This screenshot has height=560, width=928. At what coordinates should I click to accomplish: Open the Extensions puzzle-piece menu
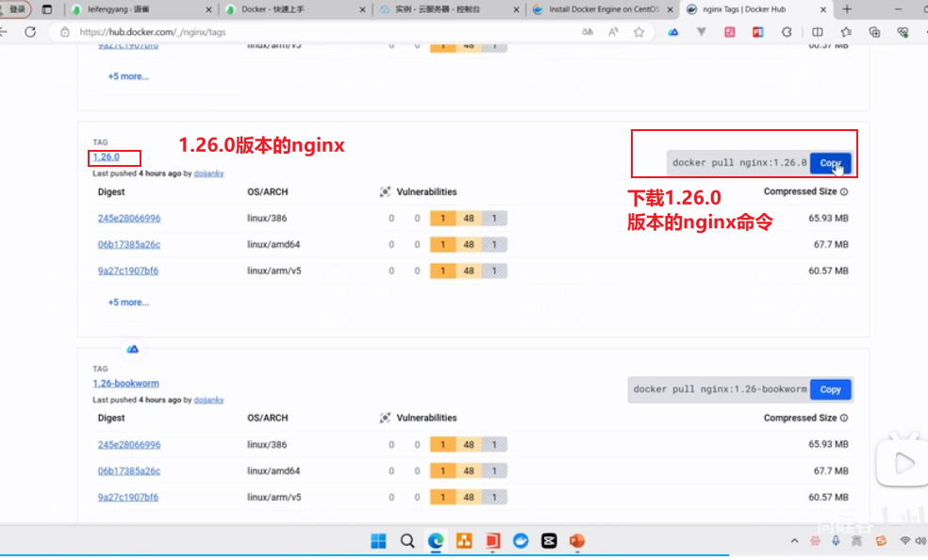tap(787, 32)
